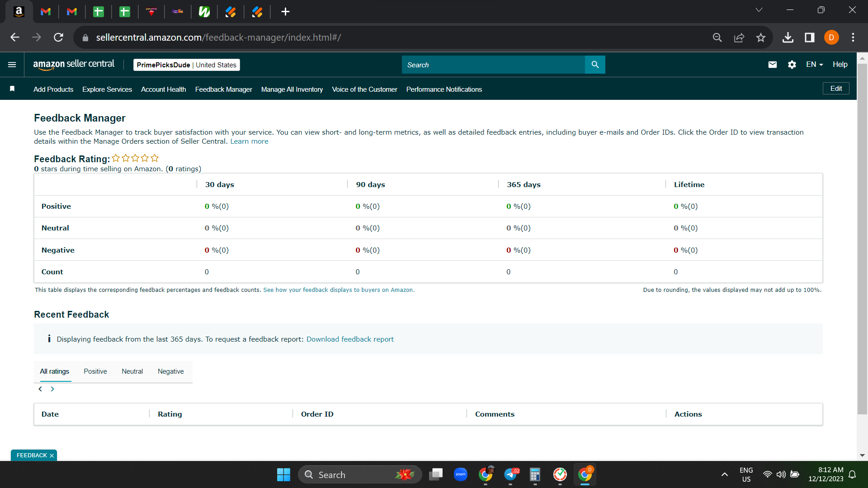Open Chrome downloads icon

click(788, 38)
